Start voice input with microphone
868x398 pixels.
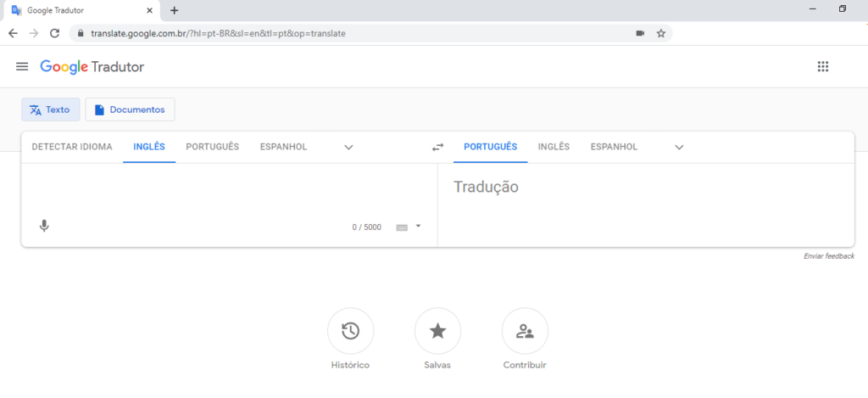pyautogui.click(x=44, y=227)
